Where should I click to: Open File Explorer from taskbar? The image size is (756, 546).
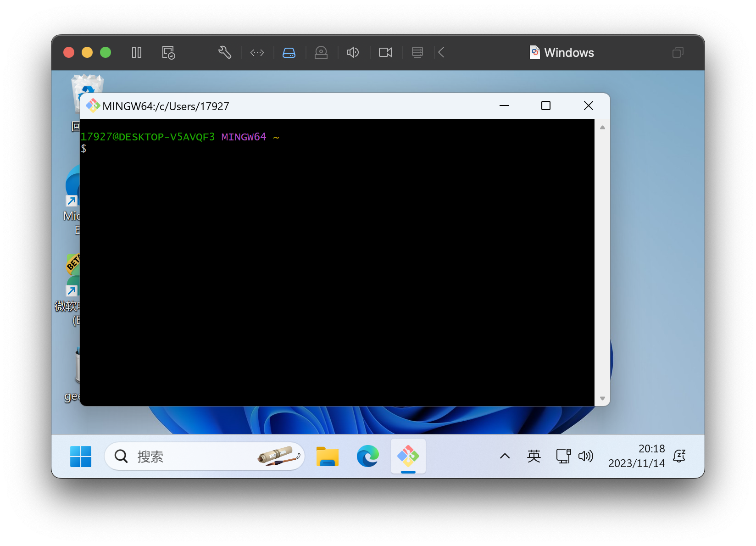(328, 457)
